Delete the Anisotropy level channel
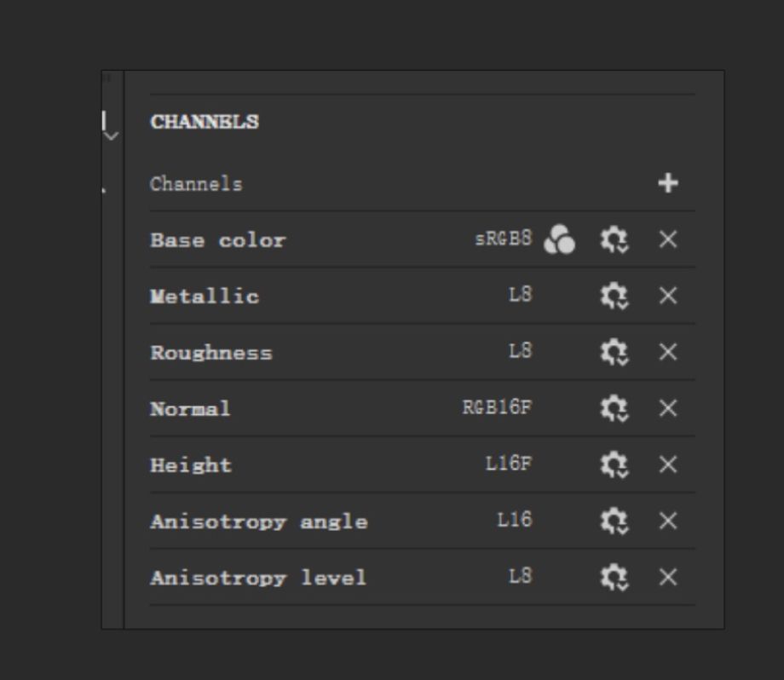The image size is (784, 680). [x=668, y=578]
